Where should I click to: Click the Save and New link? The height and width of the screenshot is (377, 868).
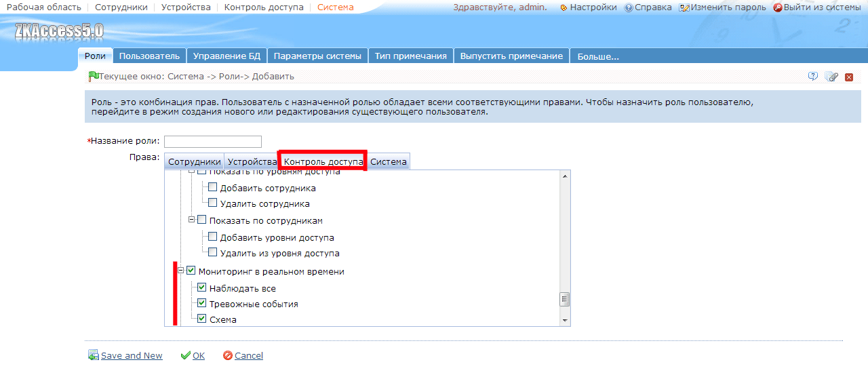(132, 355)
